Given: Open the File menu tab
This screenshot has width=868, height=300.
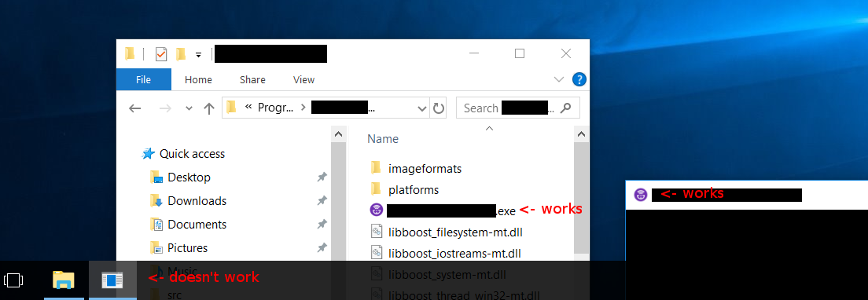Looking at the screenshot, I should 143,79.
